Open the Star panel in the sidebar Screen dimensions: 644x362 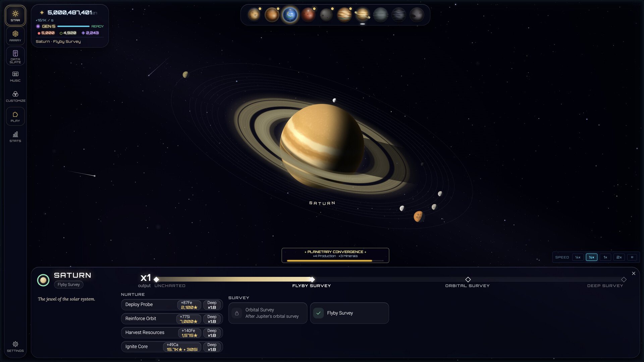coord(15,16)
